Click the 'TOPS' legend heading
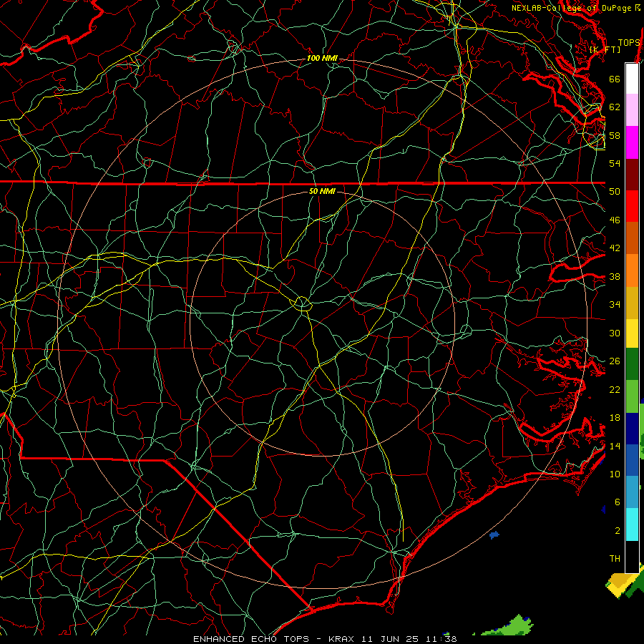Screen dimensions: 644x644 (x=629, y=42)
